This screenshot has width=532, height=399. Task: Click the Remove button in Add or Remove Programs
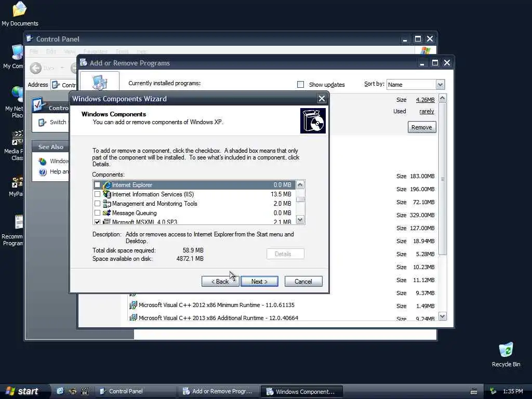tap(422, 127)
